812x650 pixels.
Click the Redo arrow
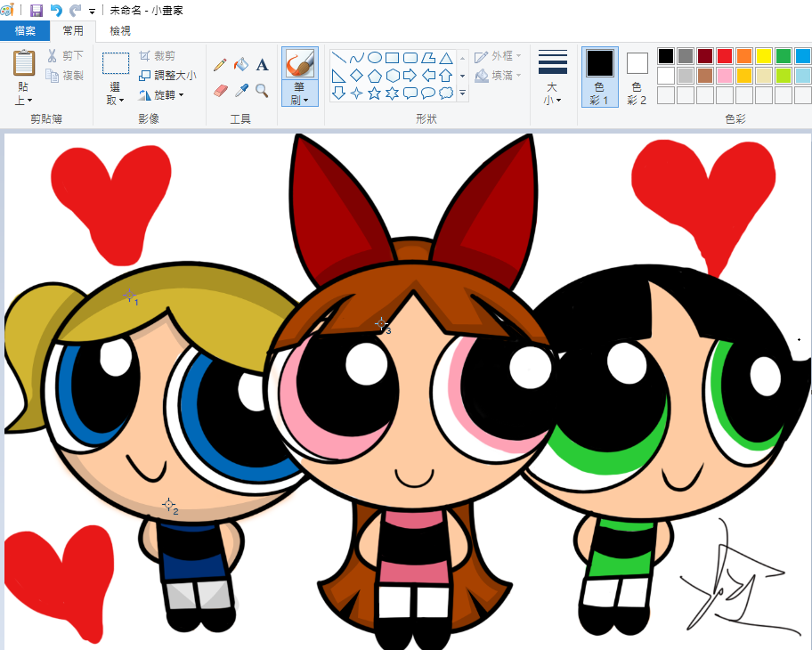(76, 11)
